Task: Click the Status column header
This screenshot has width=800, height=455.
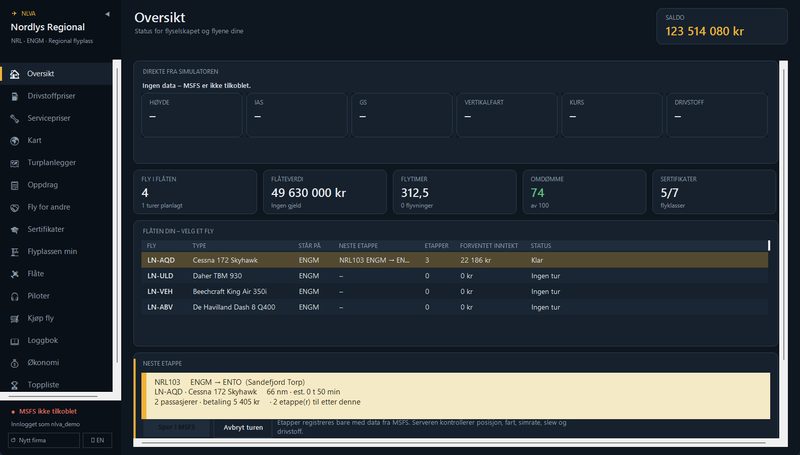Action: (541, 246)
